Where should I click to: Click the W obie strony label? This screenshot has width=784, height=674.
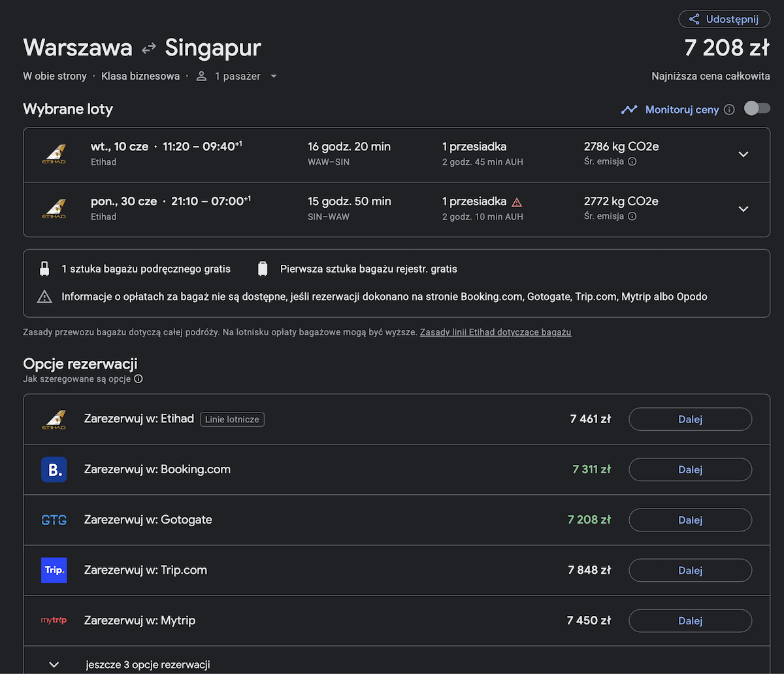click(55, 76)
